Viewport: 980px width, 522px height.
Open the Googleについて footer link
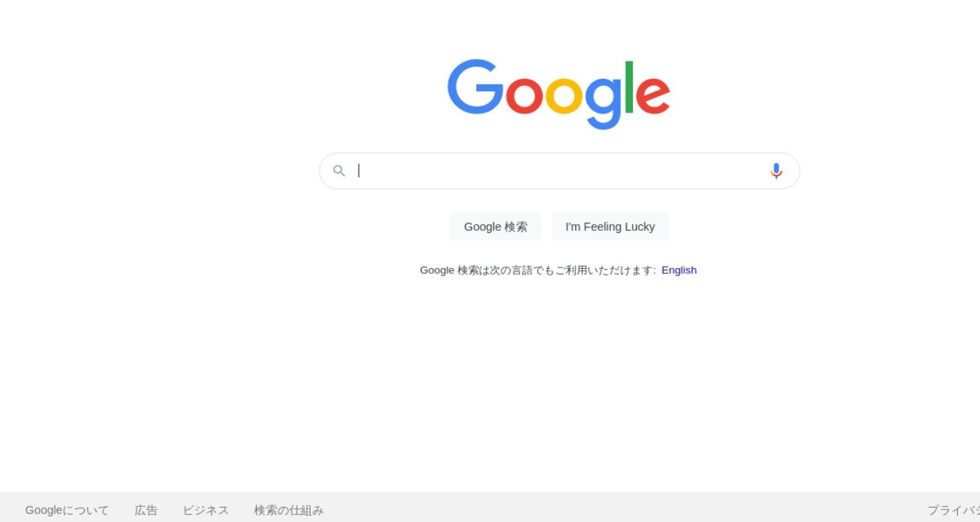coord(67,511)
